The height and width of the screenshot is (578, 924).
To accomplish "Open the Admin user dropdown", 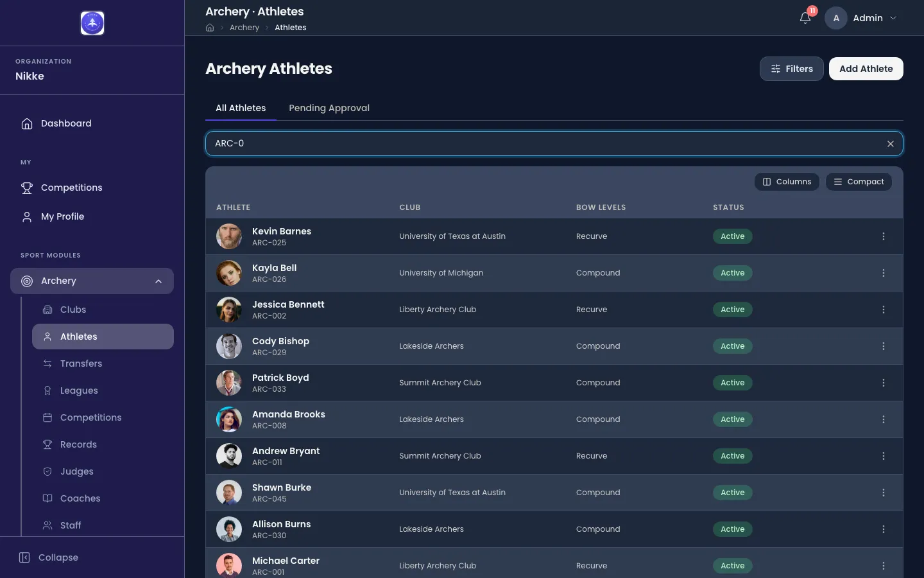I will click(x=861, y=18).
